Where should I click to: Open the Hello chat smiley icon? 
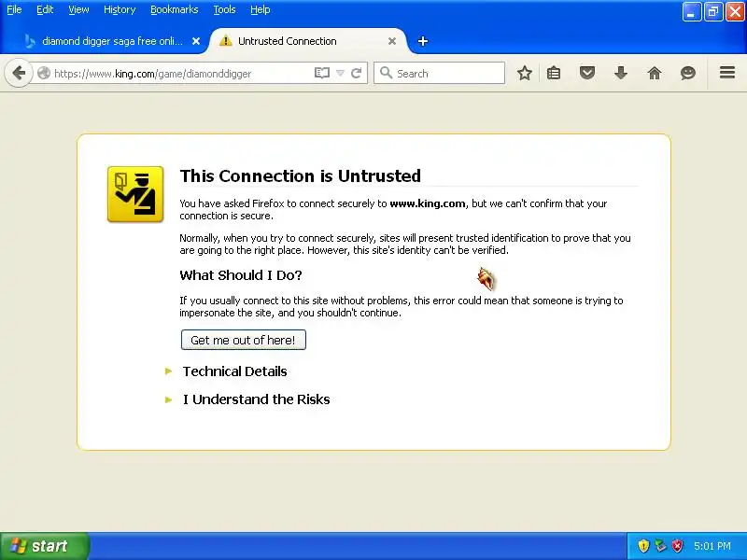pos(688,74)
